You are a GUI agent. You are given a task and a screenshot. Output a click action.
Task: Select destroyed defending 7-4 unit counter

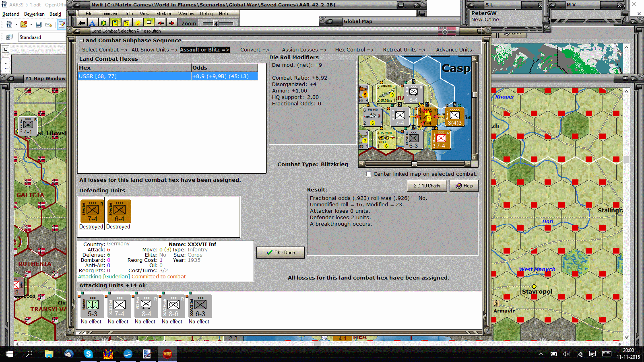point(93,211)
